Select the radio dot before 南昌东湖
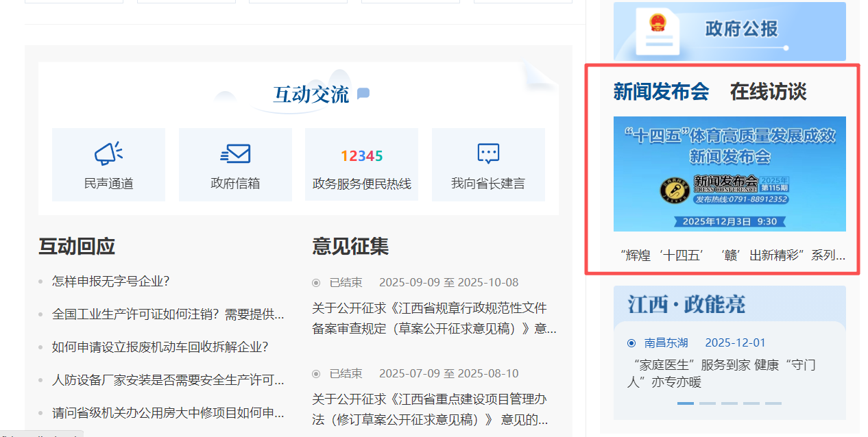This screenshot has height=437, width=868. pos(631,342)
